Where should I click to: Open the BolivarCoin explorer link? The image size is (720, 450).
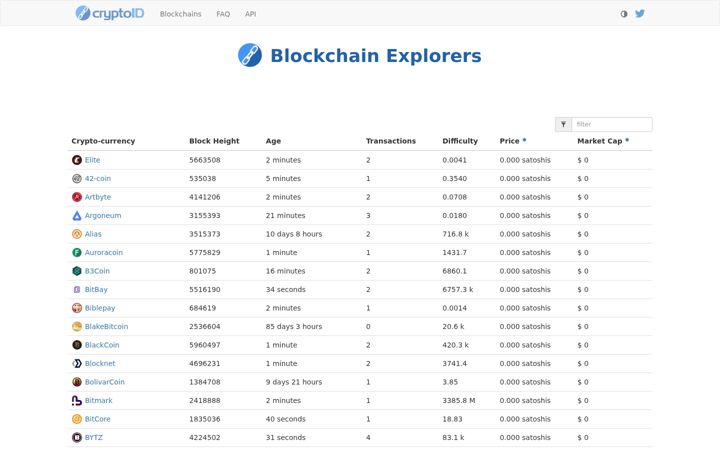(x=105, y=382)
